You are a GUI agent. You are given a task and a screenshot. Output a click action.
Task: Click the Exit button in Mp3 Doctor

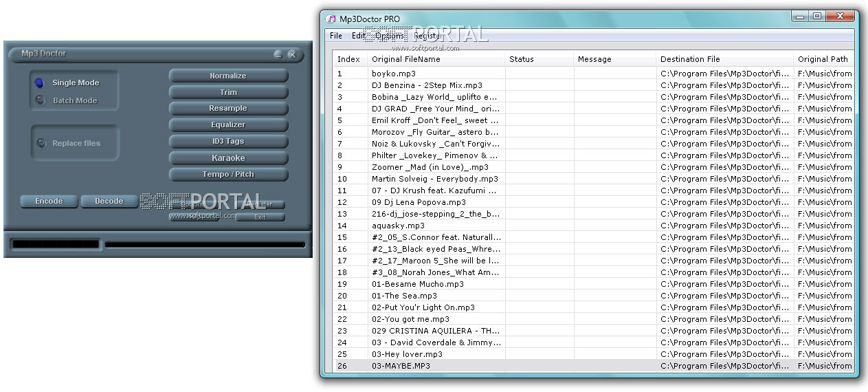[260, 217]
